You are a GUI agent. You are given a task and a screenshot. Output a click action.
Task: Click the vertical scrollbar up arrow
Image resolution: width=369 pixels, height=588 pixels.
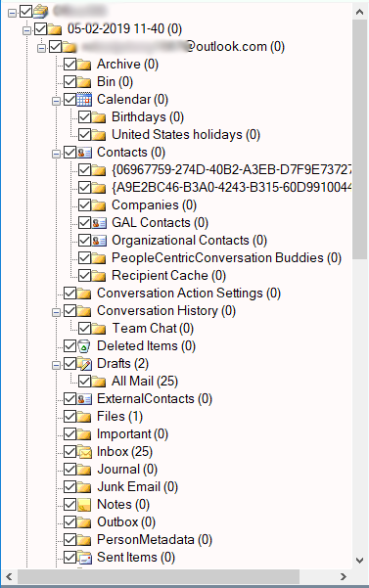359,12
